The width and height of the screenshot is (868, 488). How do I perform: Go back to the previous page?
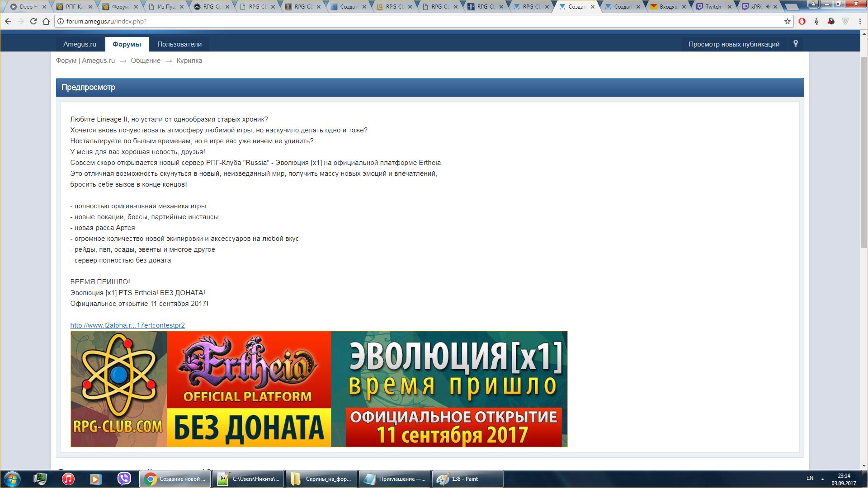point(8,21)
